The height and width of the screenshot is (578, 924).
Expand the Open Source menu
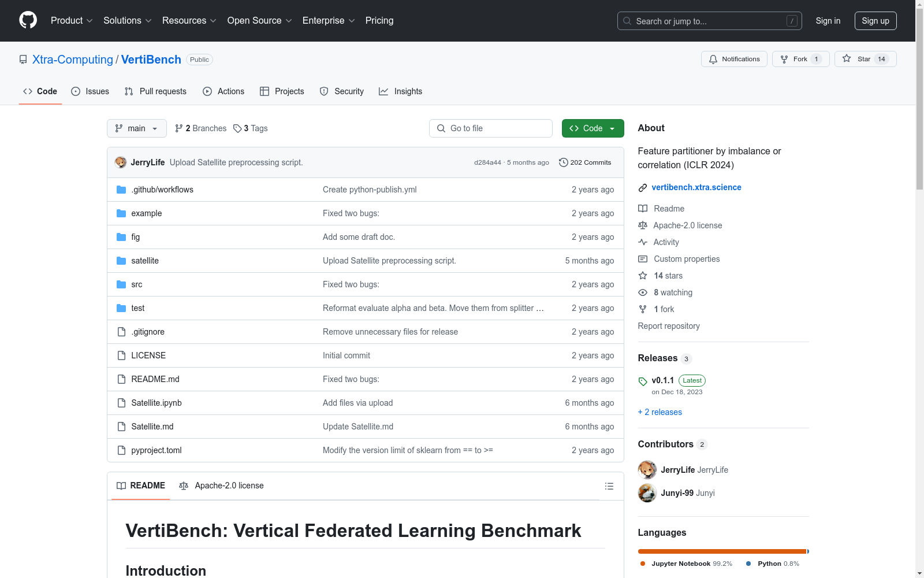point(260,20)
